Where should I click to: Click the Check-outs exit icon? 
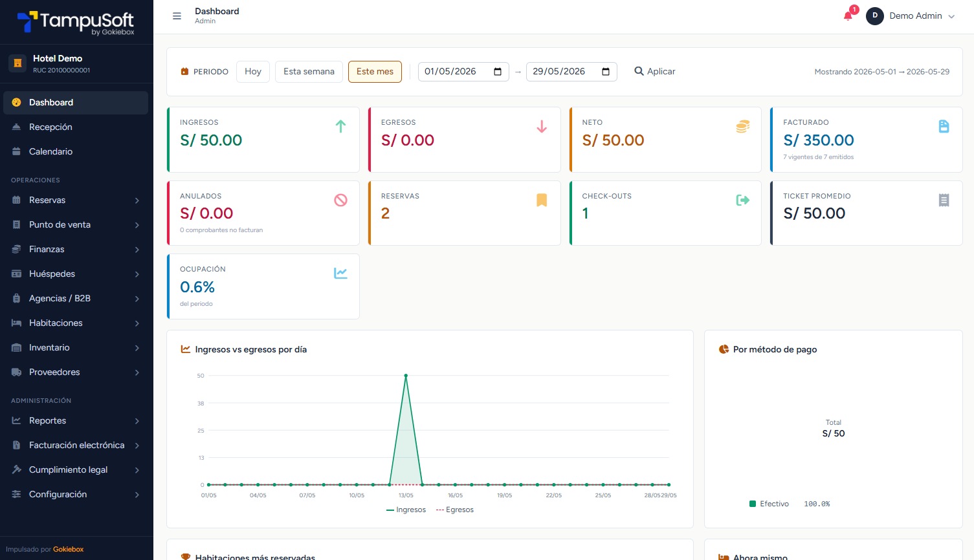coord(743,200)
